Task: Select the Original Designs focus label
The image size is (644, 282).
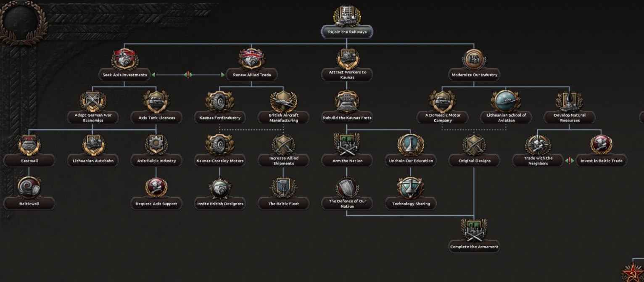Action: [474, 161]
